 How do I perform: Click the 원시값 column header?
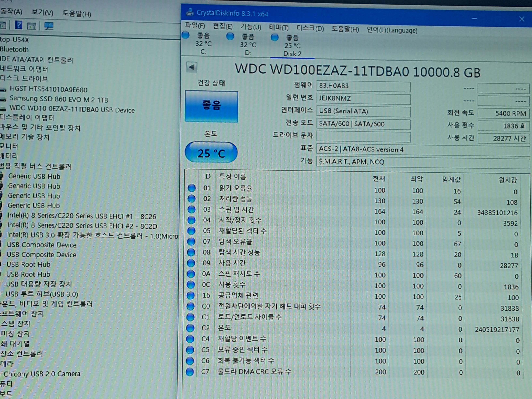click(x=508, y=180)
